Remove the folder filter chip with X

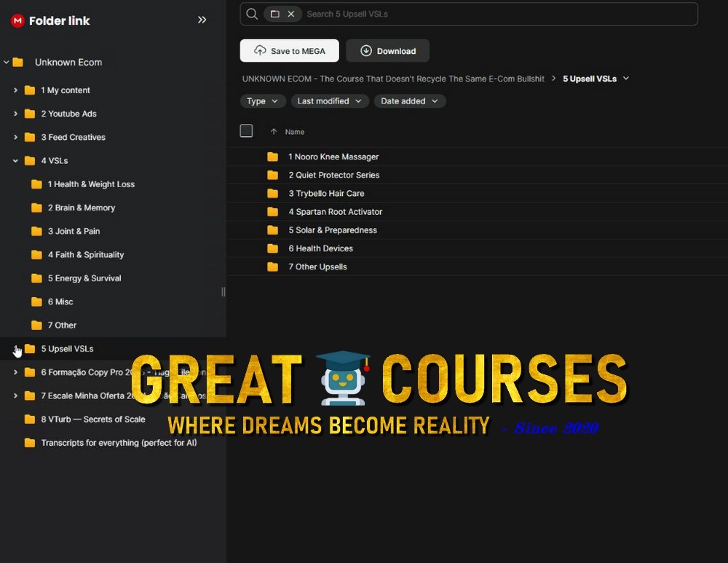click(291, 14)
